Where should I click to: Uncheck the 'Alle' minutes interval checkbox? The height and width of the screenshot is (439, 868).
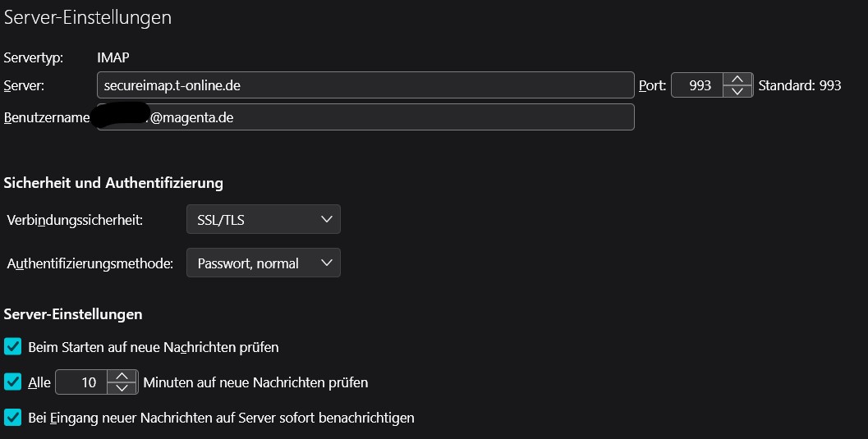coord(12,382)
